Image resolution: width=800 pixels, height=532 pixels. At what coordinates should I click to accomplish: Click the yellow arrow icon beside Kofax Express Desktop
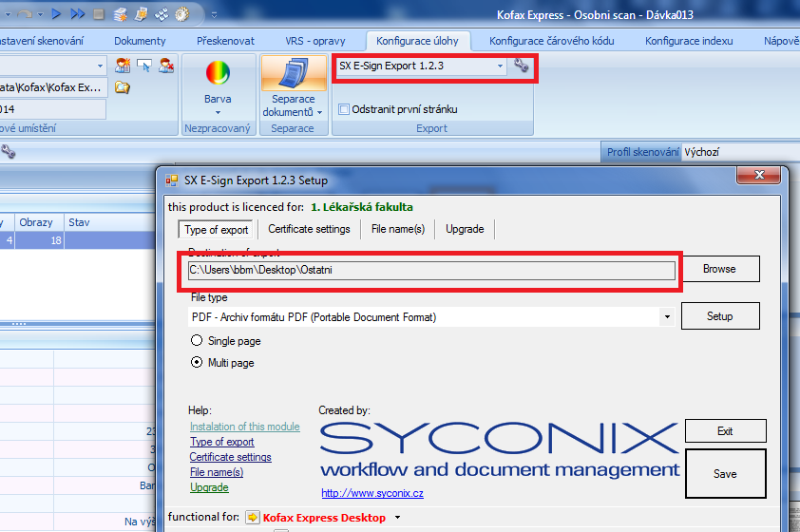[x=253, y=517]
